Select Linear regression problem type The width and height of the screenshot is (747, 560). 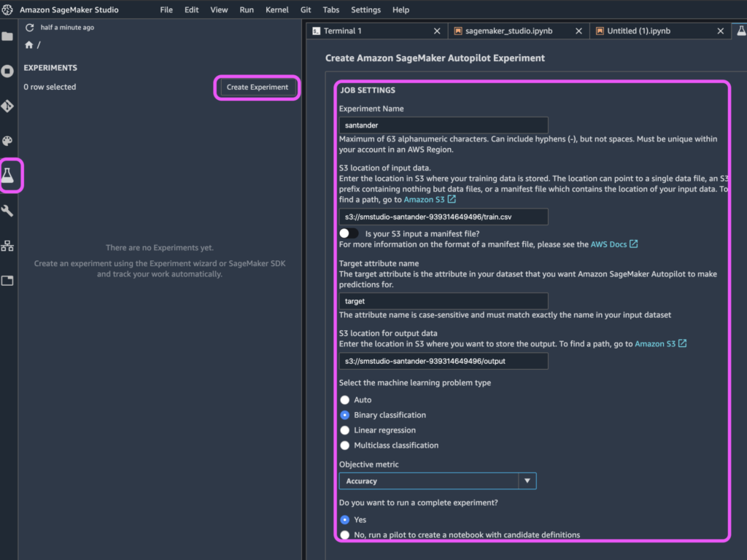tap(344, 429)
